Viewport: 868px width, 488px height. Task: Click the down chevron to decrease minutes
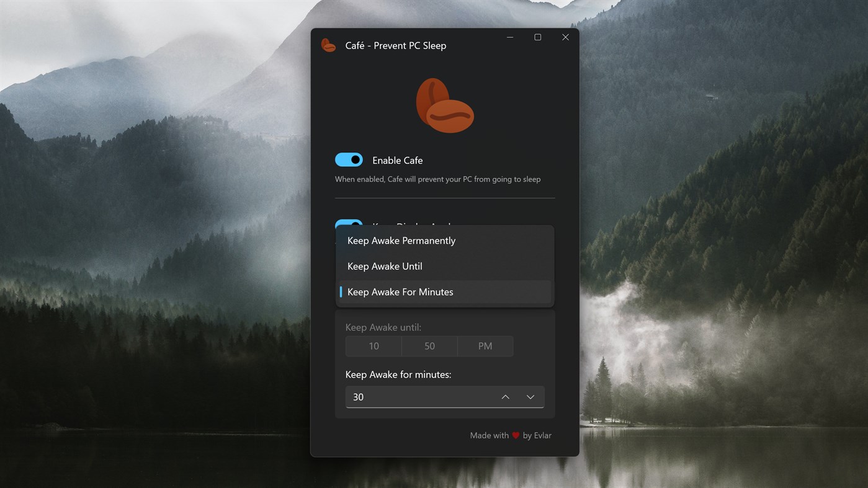pos(530,396)
